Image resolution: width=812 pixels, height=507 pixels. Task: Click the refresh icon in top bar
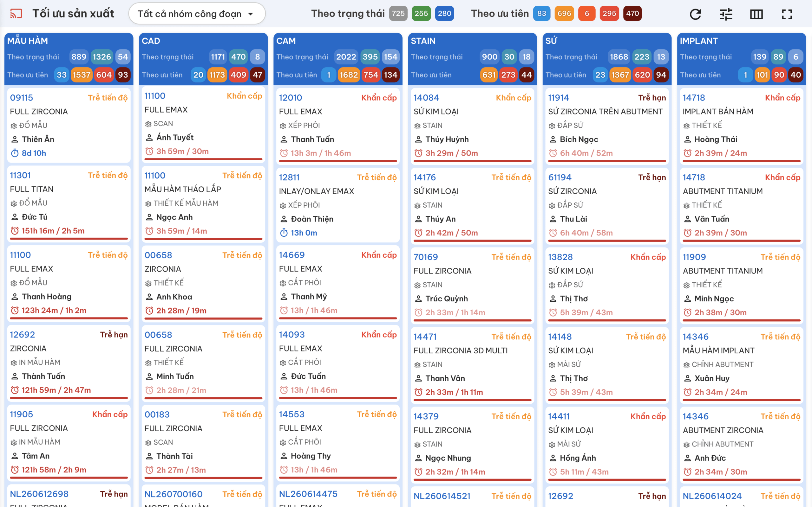695,14
